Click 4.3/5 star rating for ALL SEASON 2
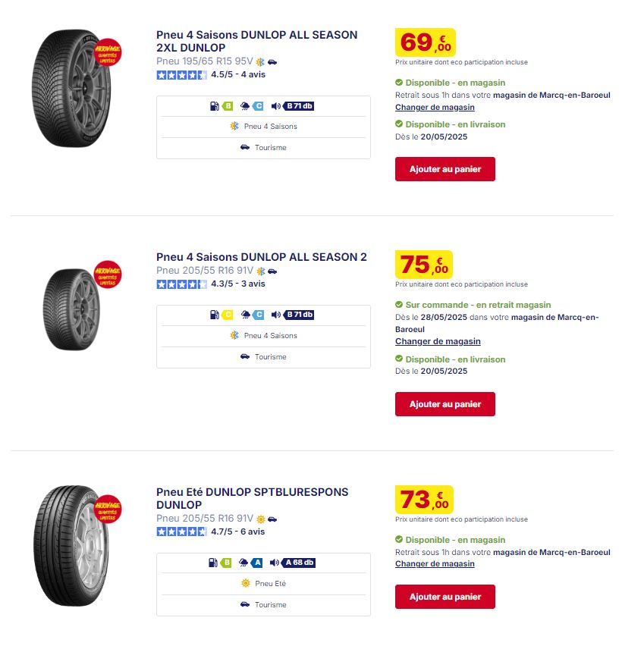This screenshot has width=644, height=646. (181, 284)
